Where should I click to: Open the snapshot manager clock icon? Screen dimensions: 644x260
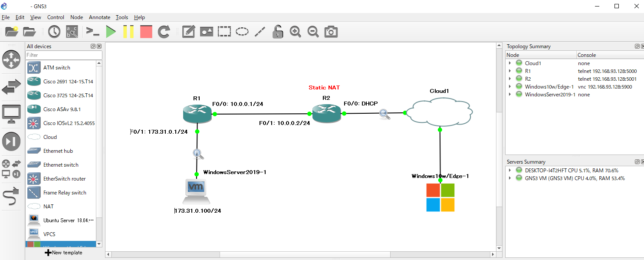coord(54,32)
